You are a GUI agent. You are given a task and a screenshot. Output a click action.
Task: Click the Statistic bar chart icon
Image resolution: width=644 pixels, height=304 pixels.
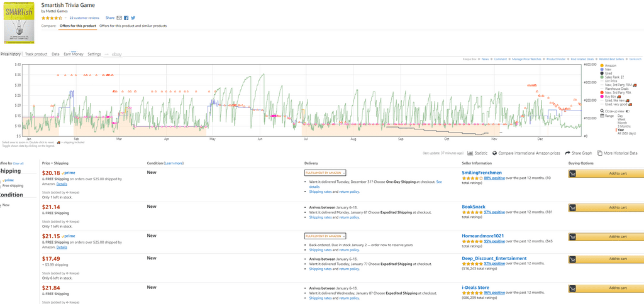[470, 153]
